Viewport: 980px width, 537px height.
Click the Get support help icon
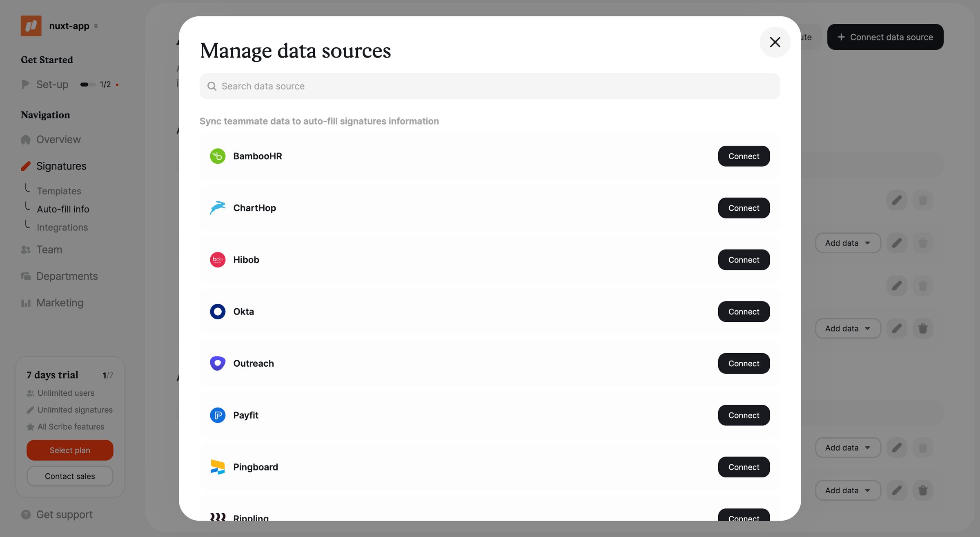click(x=26, y=515)
